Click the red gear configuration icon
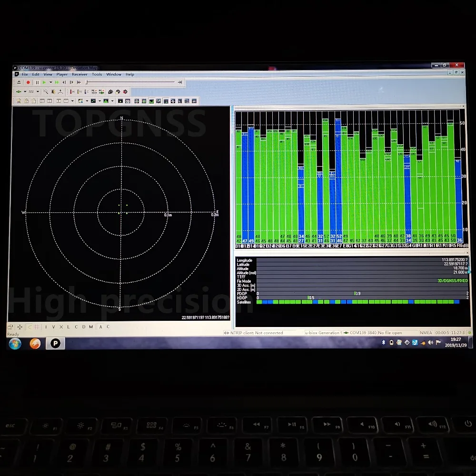The width and height of the screenshot is (476, 476). click(125, 92)
